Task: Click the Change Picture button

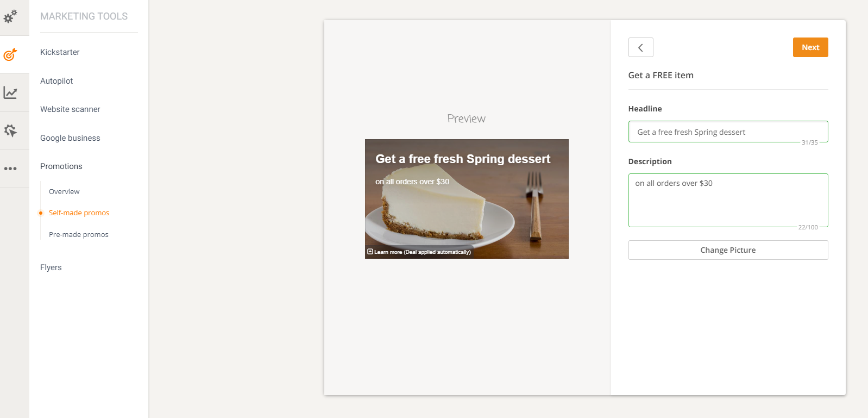Action: (728, 250)
